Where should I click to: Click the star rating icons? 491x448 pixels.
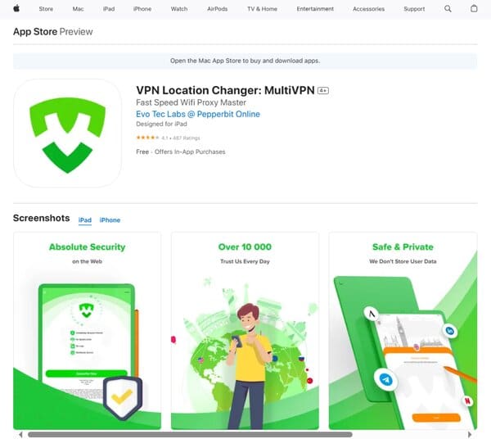pos(148,138)
